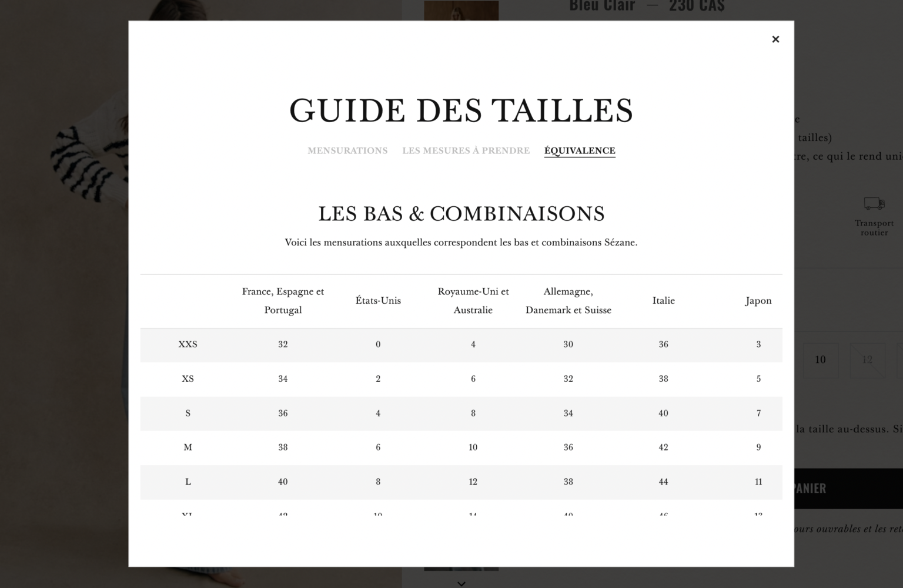This screenshot has width=903, height=588.
Task: Click the Guide des tailles heading
Action: coord(461,110)
